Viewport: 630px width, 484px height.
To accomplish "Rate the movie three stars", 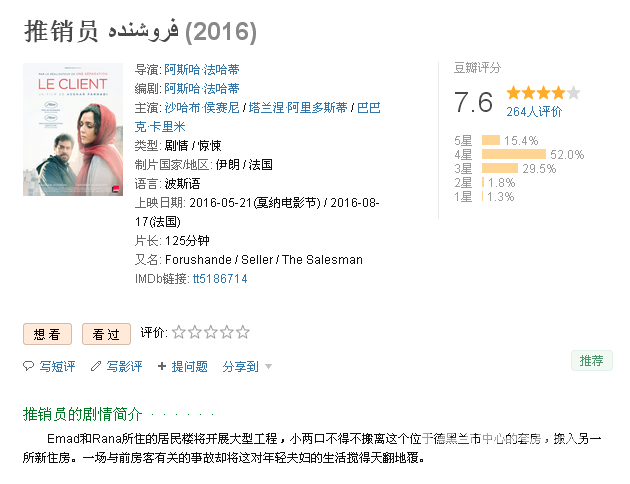I will (x=211, y=332).
